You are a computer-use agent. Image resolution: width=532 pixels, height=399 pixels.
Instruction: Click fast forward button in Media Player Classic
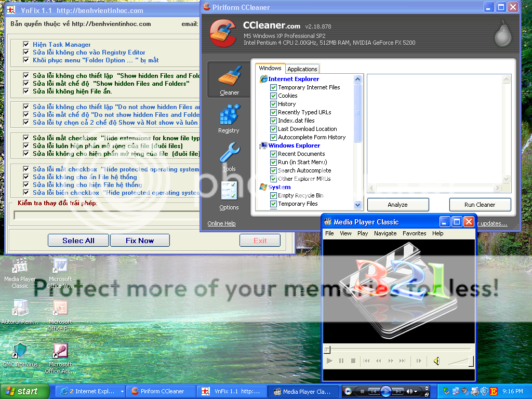point(391,361)
